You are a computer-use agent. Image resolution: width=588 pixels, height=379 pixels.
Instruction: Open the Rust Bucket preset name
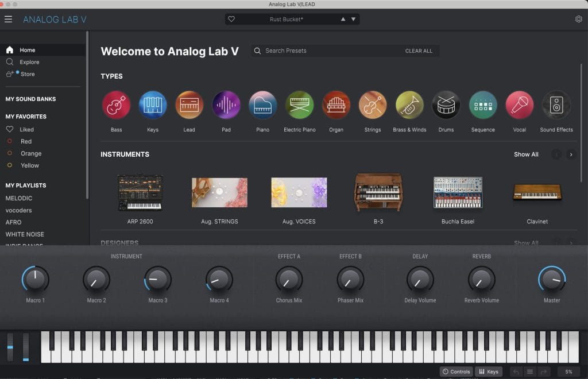(287, 19)
